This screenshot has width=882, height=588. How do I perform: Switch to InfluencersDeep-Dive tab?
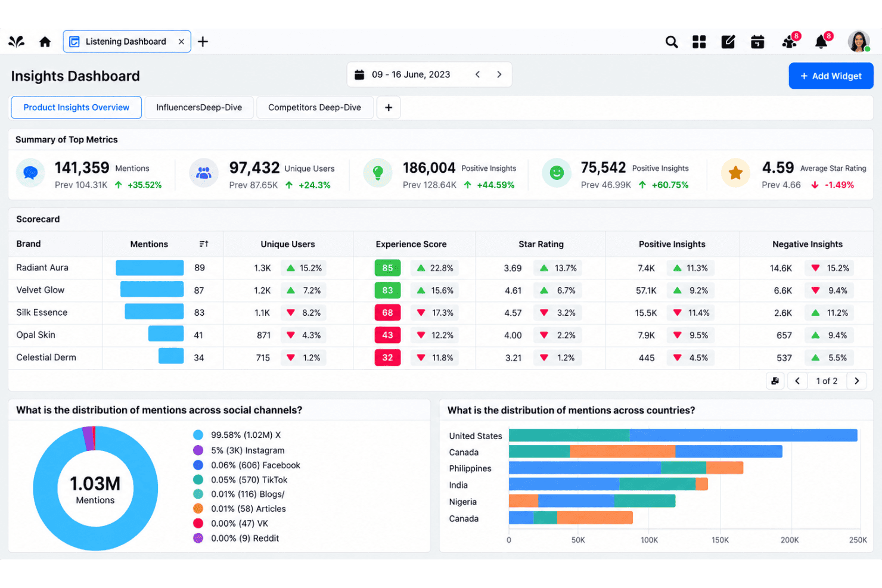[x=199, y=107]
